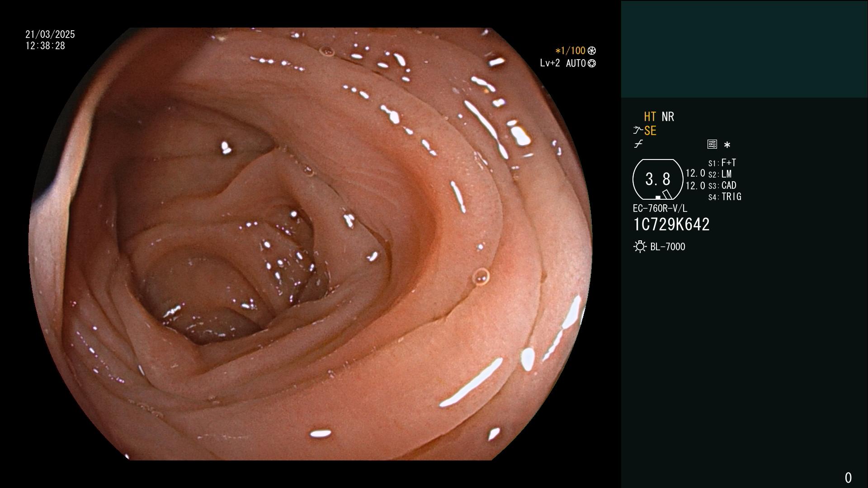
Task: Click the tone curve icon below SE
Action: (638, 144)
